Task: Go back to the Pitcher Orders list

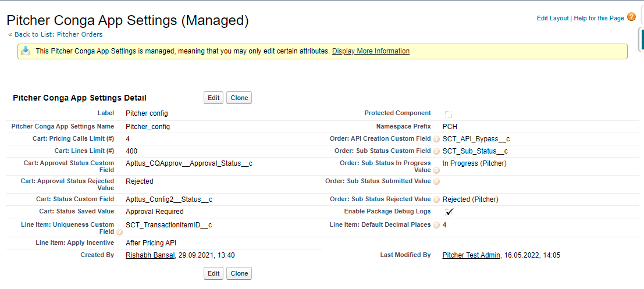Action: [x=58, y=35]
